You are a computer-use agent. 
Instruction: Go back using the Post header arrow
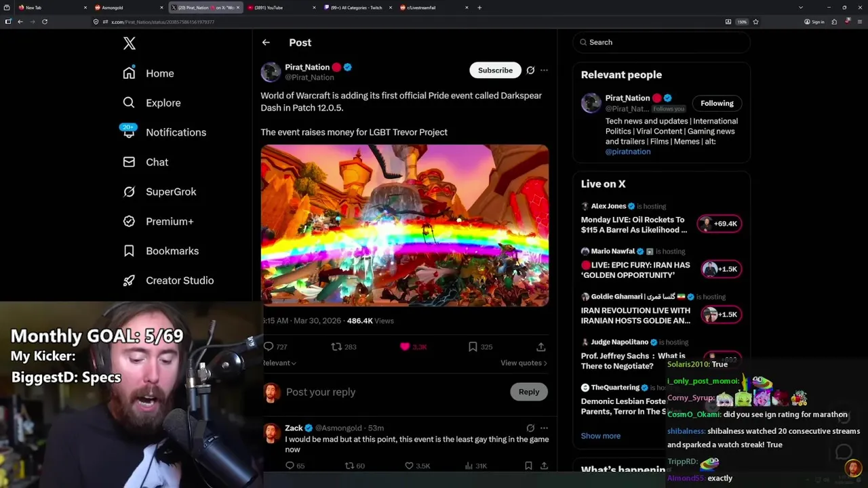(266, 42)
